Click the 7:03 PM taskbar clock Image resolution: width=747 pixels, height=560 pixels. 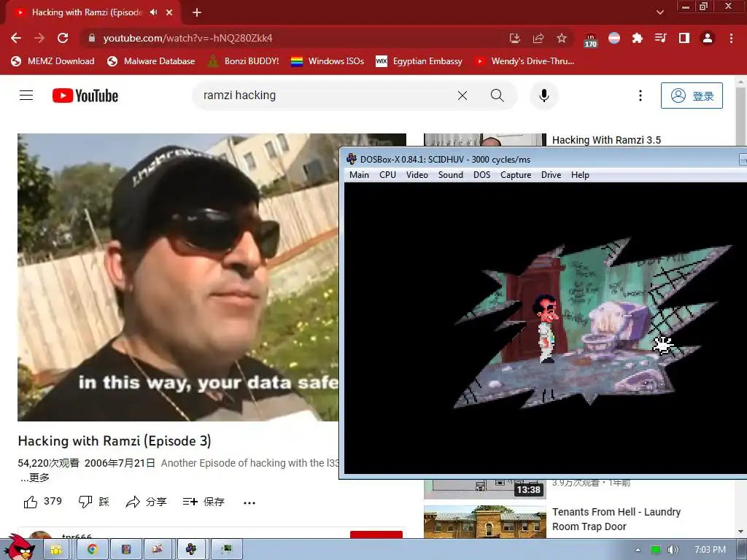(x=710, y=550)
